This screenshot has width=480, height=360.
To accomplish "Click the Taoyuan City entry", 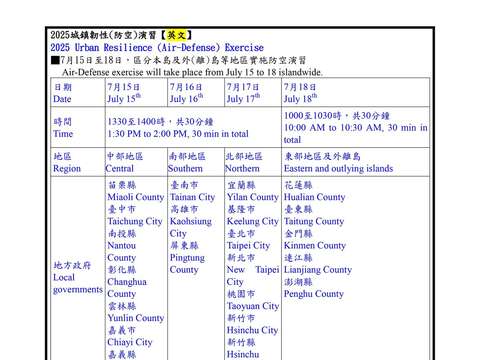I will [253, 306].
